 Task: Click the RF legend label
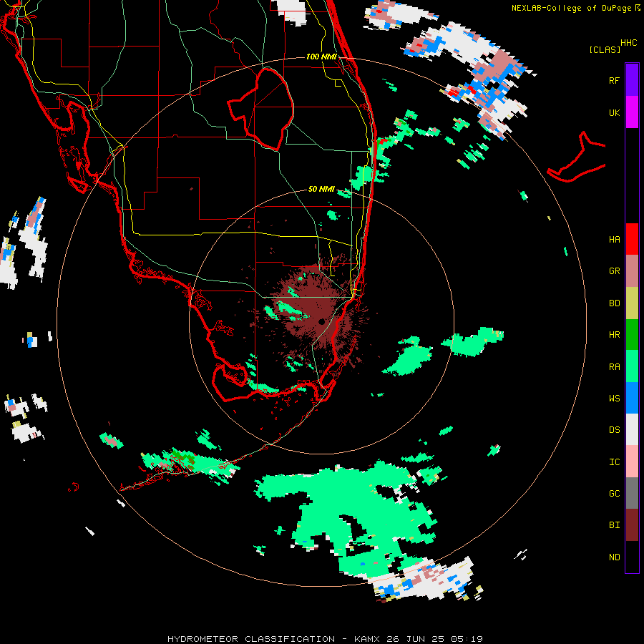click(x=614, y=80)
